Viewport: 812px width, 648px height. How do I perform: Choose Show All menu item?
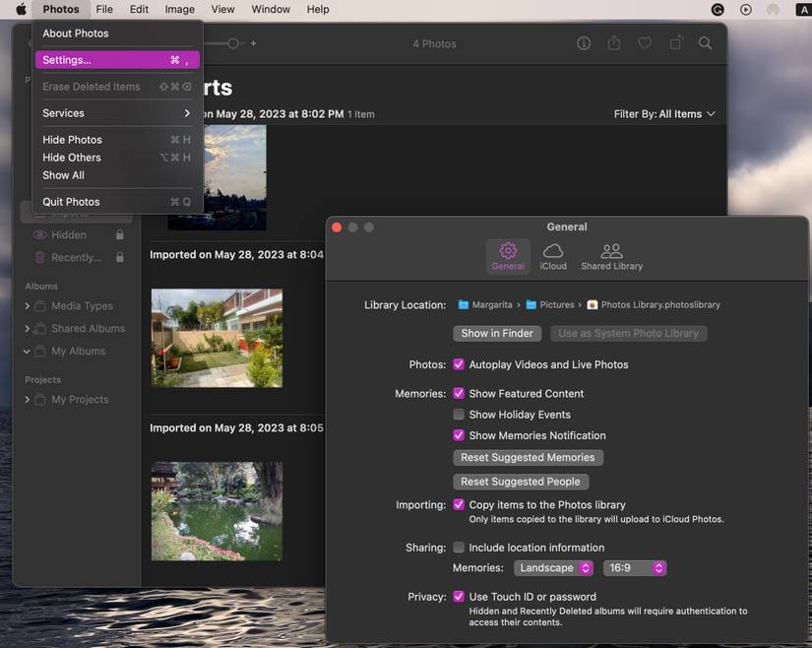coord(117,175)
